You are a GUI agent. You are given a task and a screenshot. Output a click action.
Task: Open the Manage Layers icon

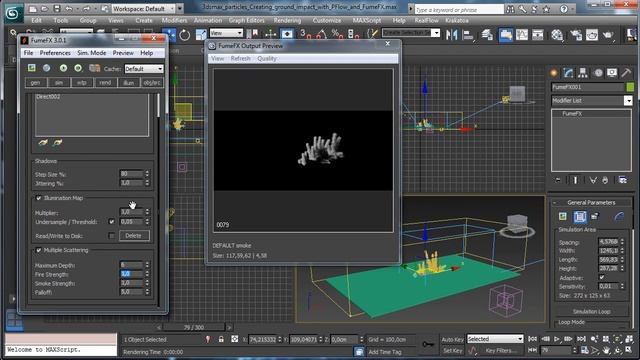coord(487,35)
